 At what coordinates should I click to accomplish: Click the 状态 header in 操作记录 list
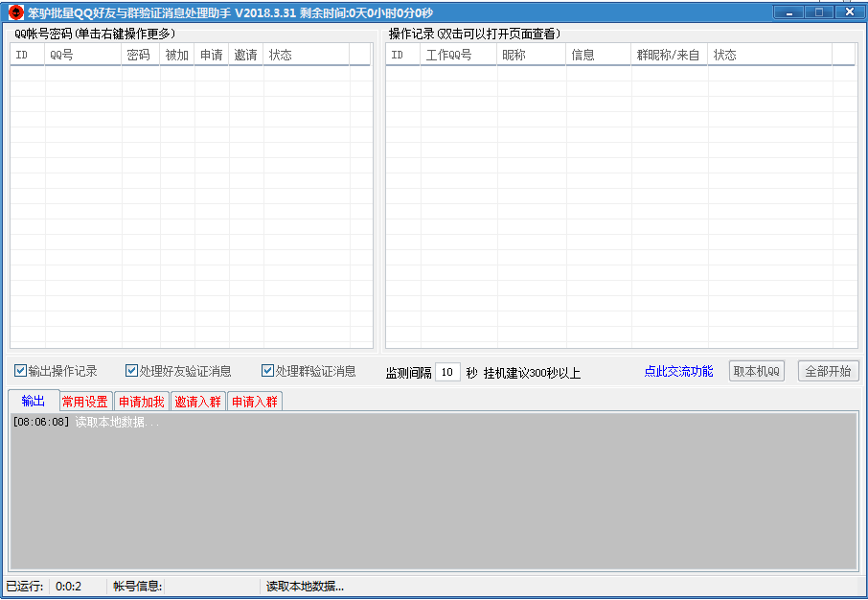point(769,55)
